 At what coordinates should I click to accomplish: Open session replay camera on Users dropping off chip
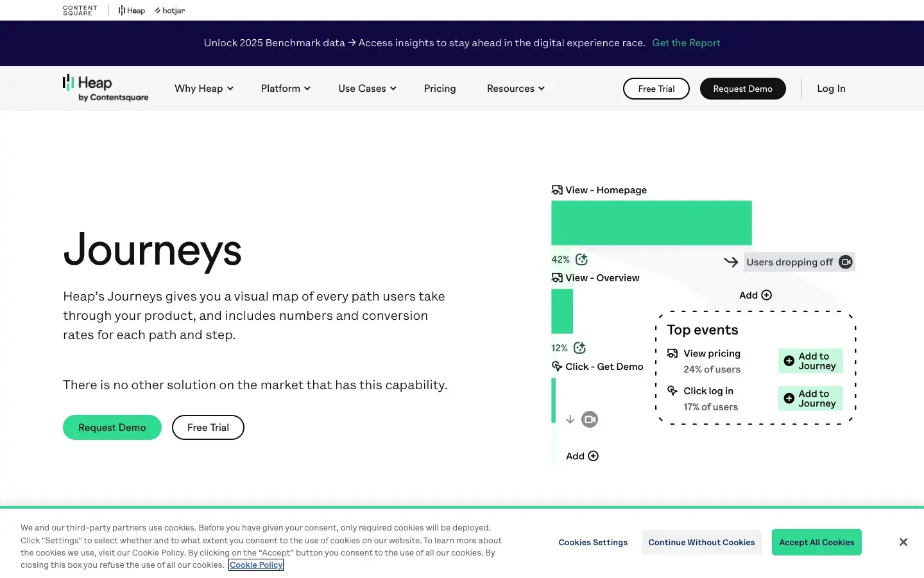click(846, 261)
